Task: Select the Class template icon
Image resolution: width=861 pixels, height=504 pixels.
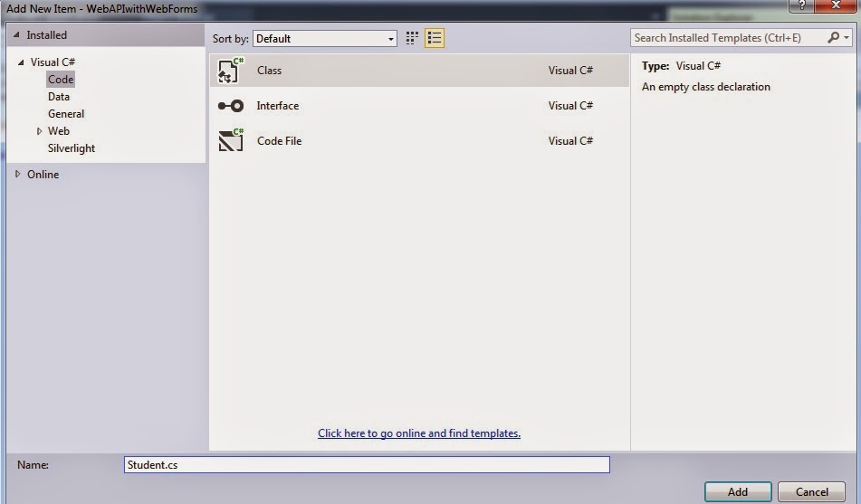Action: pos(231,71)
